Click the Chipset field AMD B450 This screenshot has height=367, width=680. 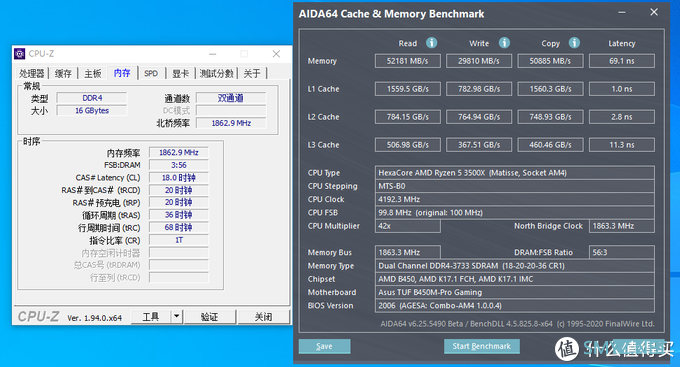[515, 279]
